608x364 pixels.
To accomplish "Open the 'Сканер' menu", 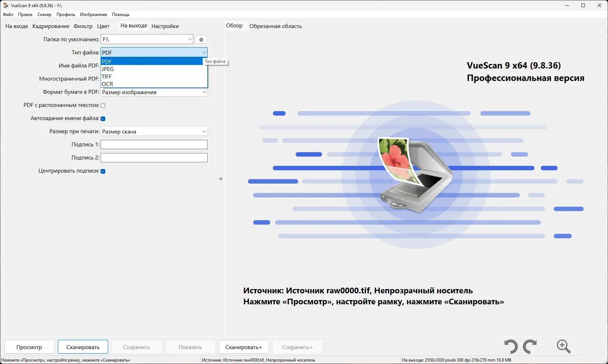I will pos(44,15).
